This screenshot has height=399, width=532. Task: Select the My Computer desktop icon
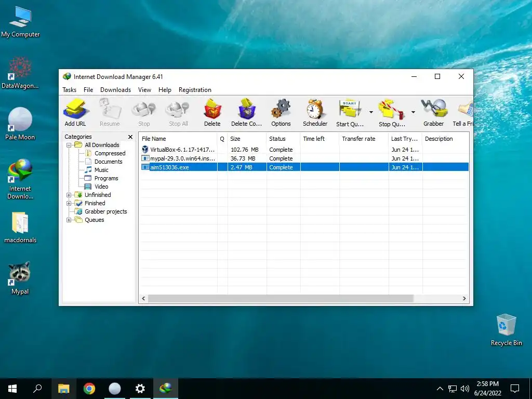point(20,22)
